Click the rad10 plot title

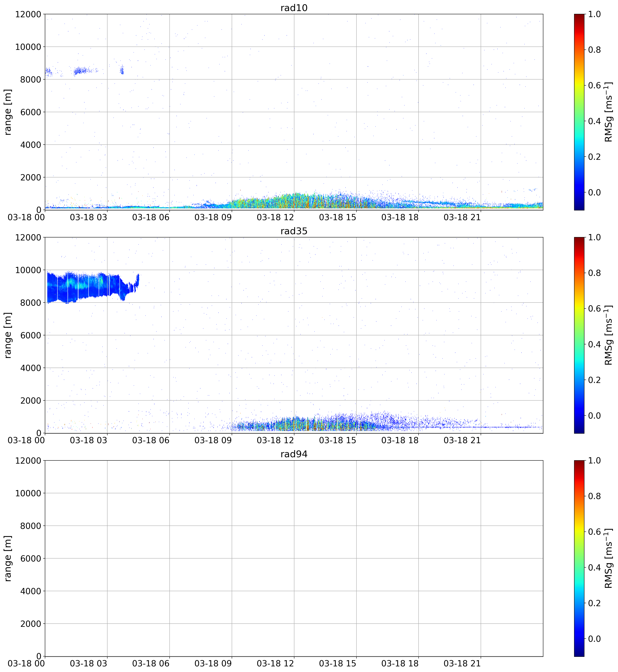point(294,8)
